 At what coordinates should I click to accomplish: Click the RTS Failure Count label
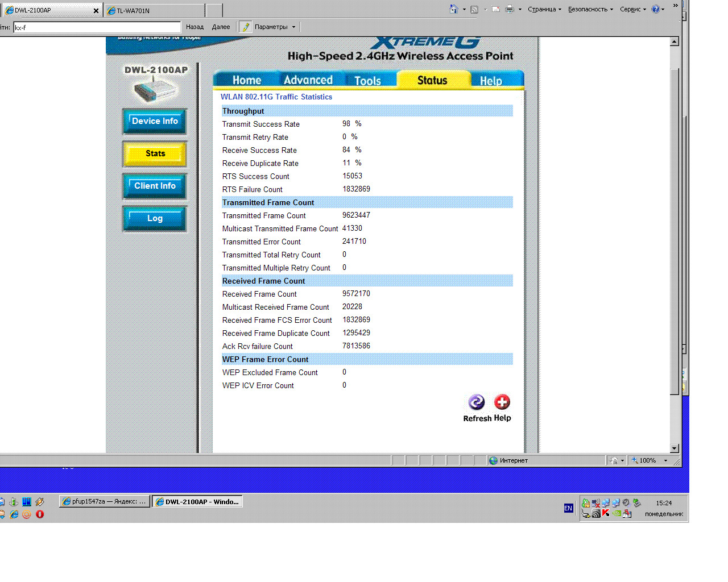[x=253, y=189]
